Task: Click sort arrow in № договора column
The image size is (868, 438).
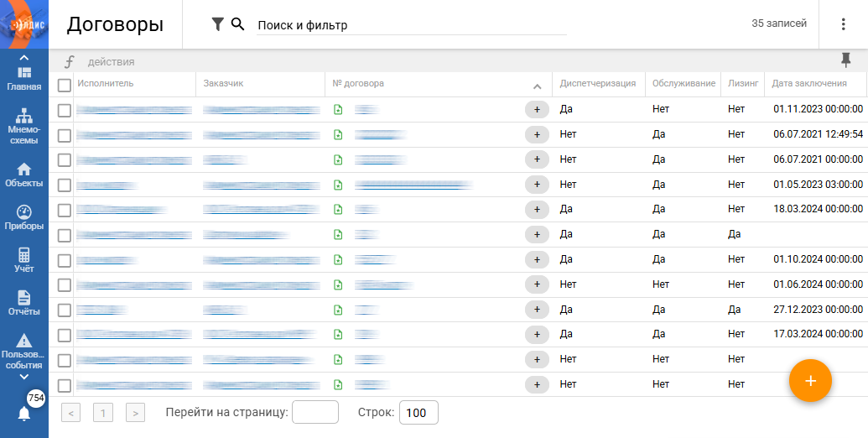Action: click(537, 86)
